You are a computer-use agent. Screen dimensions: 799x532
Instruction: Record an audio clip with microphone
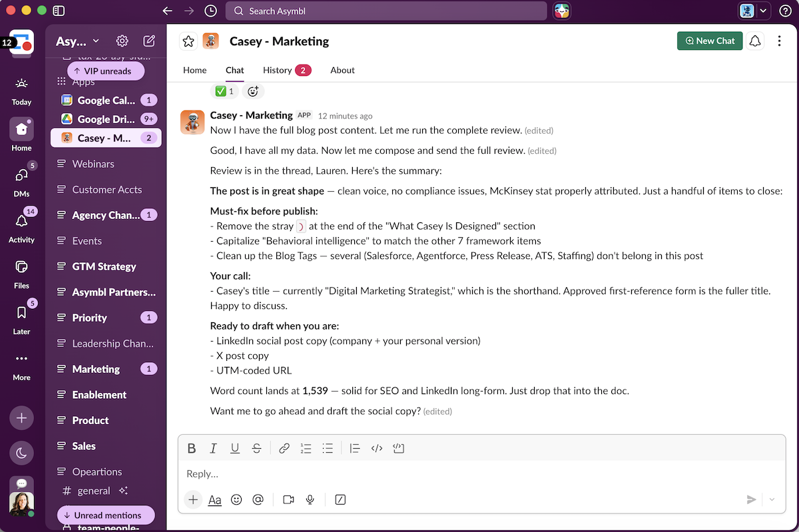[310, 499]
